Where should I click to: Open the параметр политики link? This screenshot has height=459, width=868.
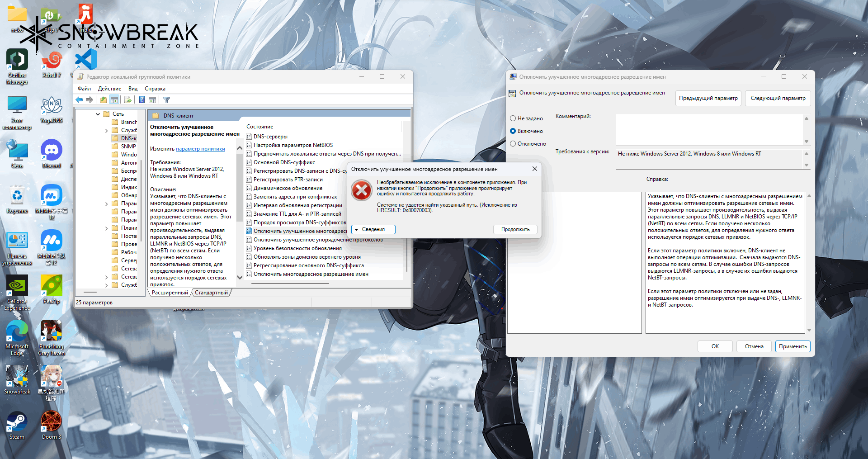click(200, 149)
